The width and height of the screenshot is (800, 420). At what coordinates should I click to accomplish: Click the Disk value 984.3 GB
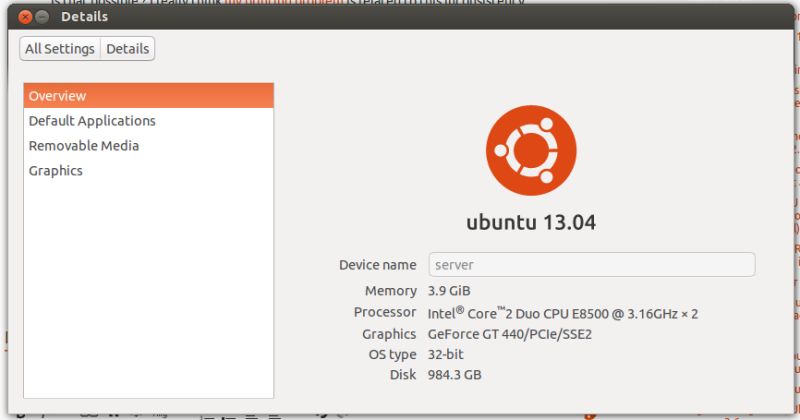click(455, 375)
